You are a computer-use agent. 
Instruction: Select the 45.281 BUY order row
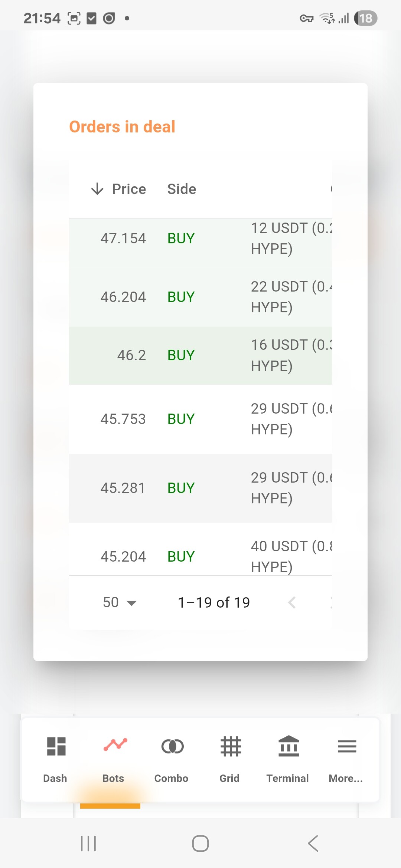coord(200,488)
